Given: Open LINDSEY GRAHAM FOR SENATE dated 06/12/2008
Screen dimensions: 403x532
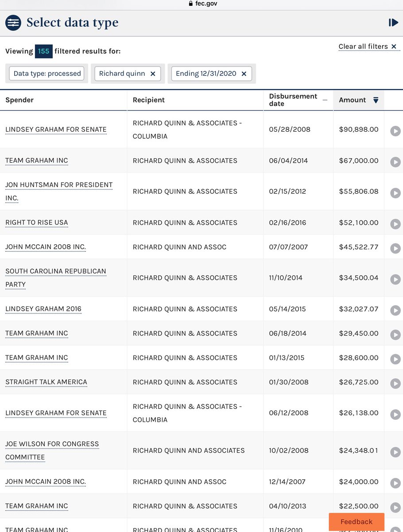Looking at the screenshot, I should click(56, 413).
